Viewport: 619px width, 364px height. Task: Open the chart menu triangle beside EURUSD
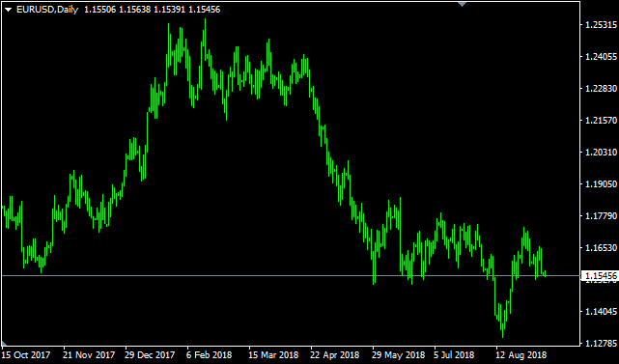[9, 10]
